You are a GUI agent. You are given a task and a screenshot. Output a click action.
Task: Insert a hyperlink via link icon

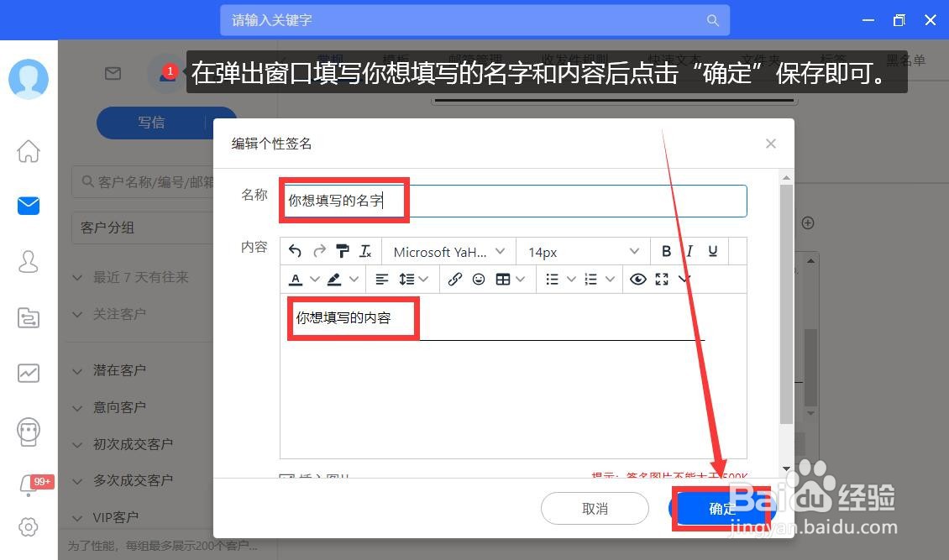(455, 280)
